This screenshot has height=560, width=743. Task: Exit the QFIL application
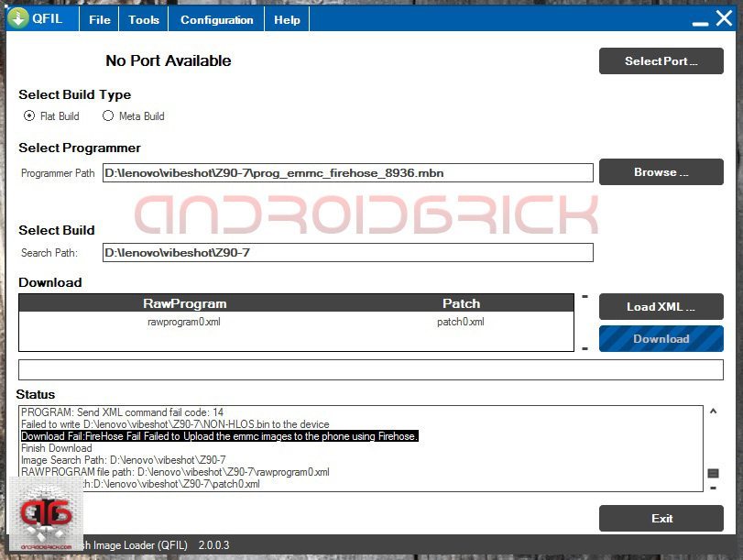click(661, 518)
